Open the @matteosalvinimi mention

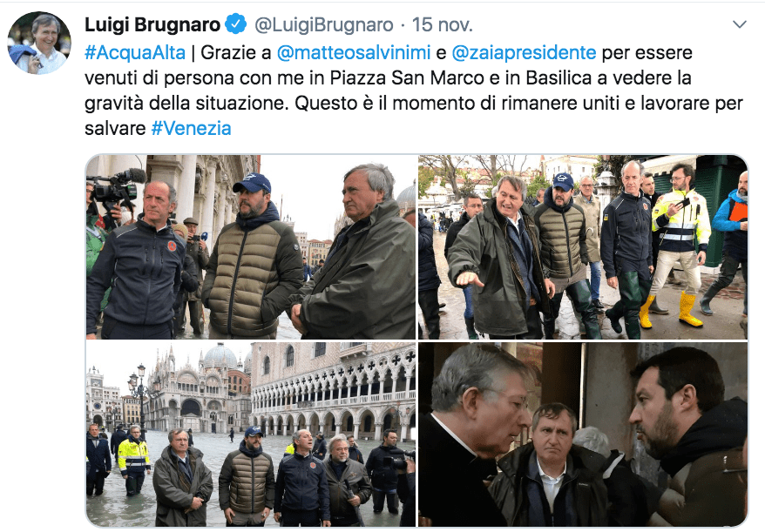pos(354,52)
